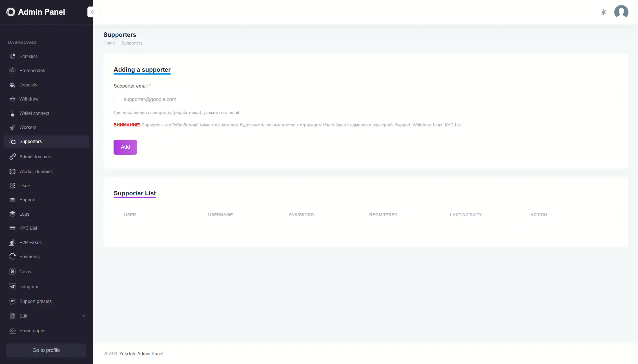The height and width of the screenshot is (364, 638).
Task: Open the Support presets menu item
Action: pos(36,301)
